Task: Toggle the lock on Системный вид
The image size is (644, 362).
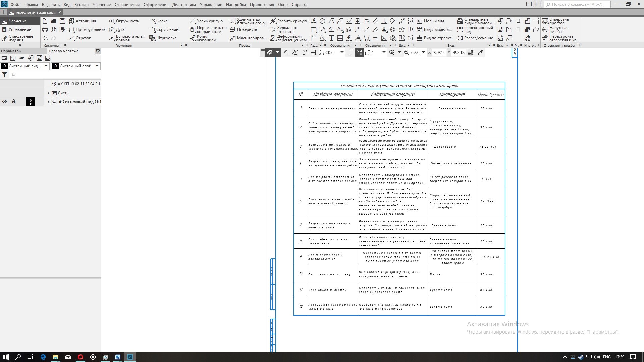Action: 14,102
